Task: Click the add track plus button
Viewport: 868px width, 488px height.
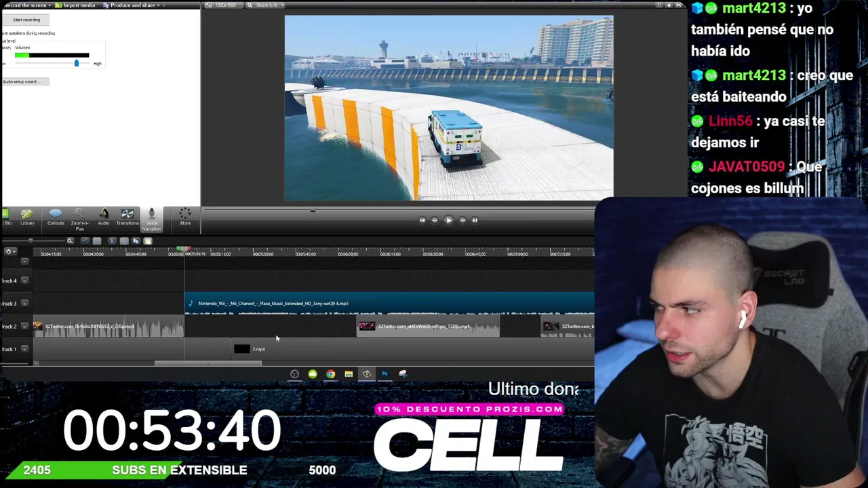Action: tap(25, 262)
